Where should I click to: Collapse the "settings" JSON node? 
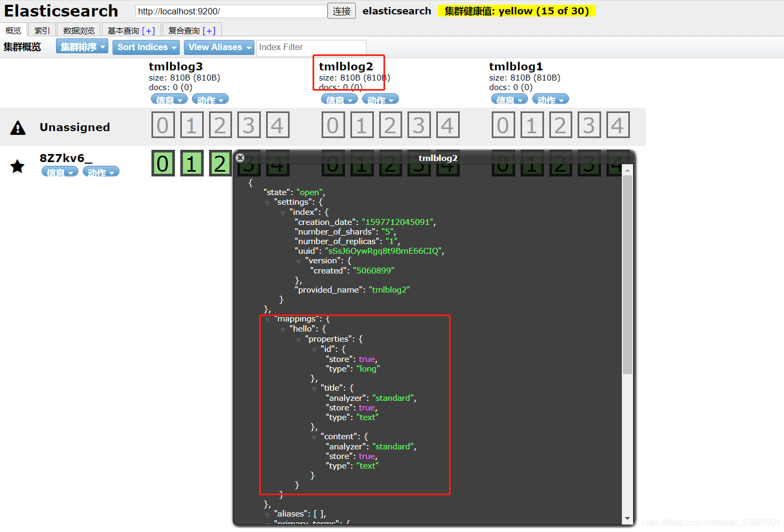pyautogui.click(x=268, y=203)
